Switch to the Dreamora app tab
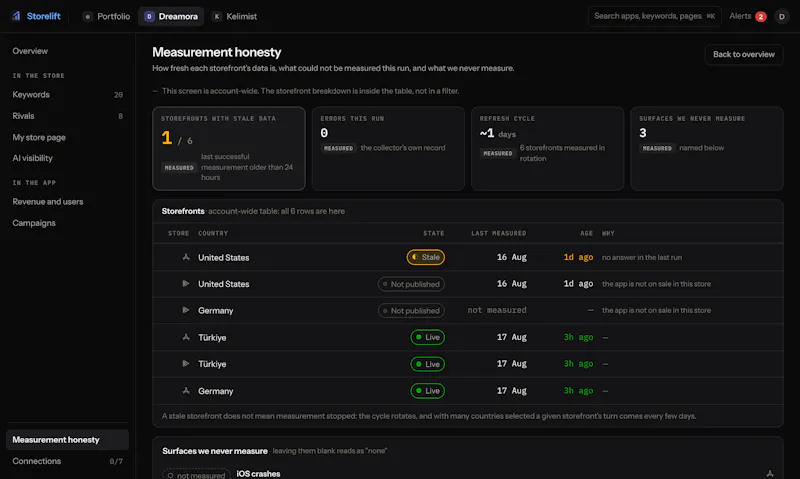The height and width of the screenshot is (479, 800). tap(171, 16)
